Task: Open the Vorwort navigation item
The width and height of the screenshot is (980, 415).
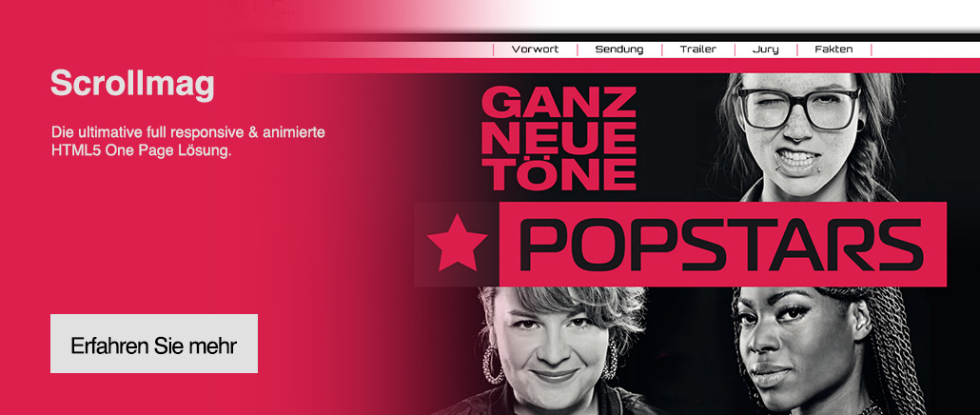Action: [x=535, y=49]
